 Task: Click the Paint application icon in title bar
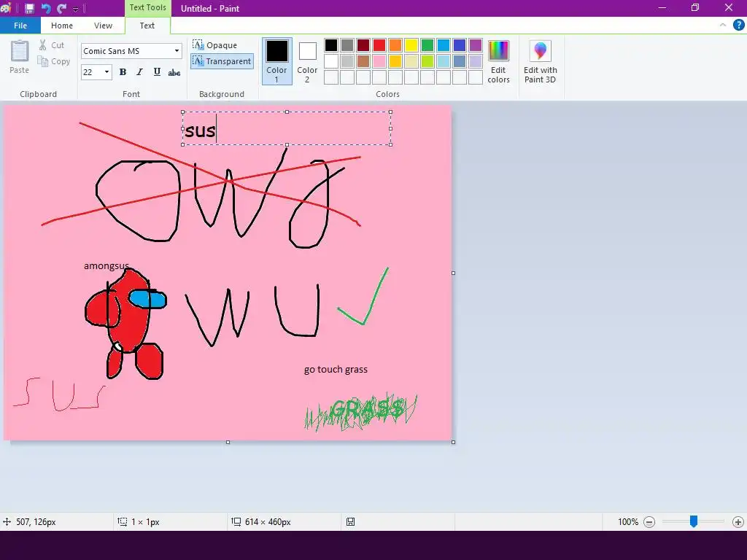[x=6, y=7]
